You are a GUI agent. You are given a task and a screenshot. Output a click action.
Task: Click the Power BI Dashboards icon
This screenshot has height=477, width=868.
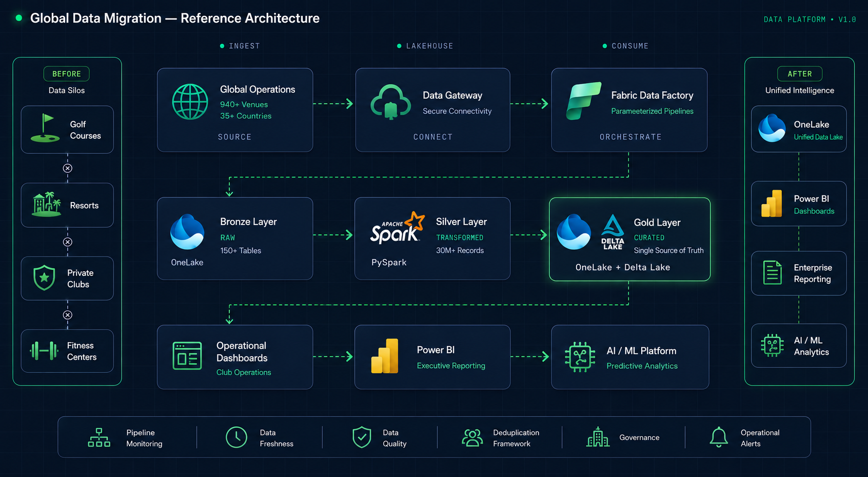772,203
